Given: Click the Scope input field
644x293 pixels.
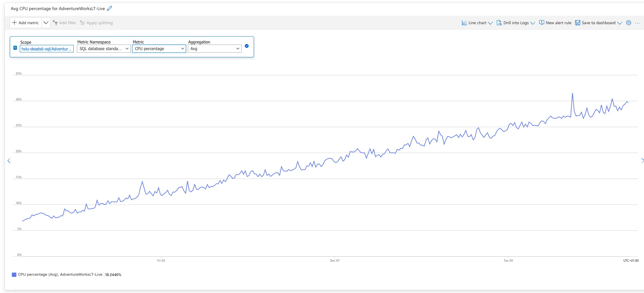Looking at the screenshot, I should pyautogui.click(x=47, y=49).
